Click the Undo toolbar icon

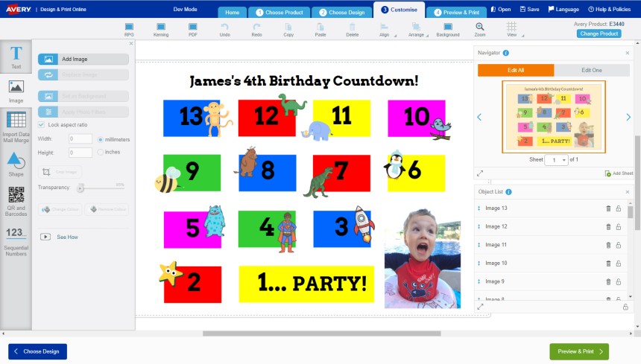[224, 29]
